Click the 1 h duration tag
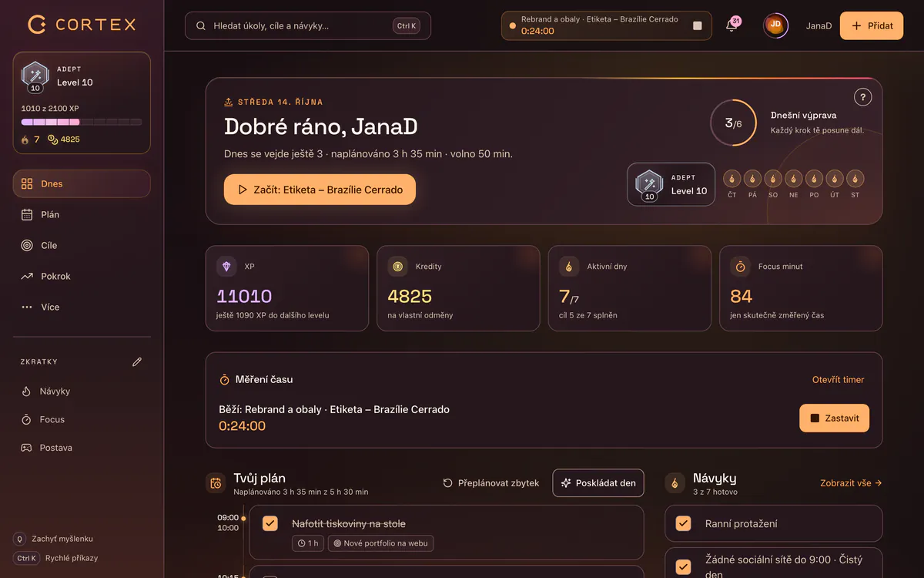The image size is (924, 578). 307,543
